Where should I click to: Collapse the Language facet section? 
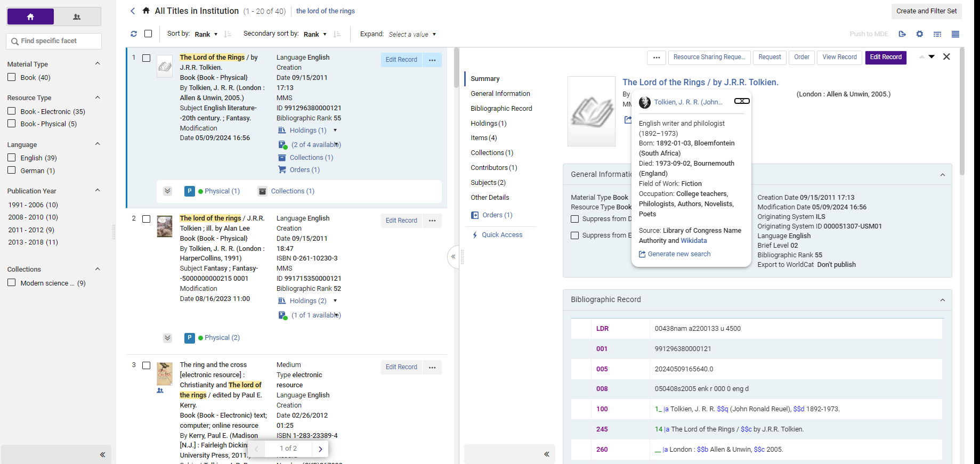pyautogui.click(x=98, y=144)
